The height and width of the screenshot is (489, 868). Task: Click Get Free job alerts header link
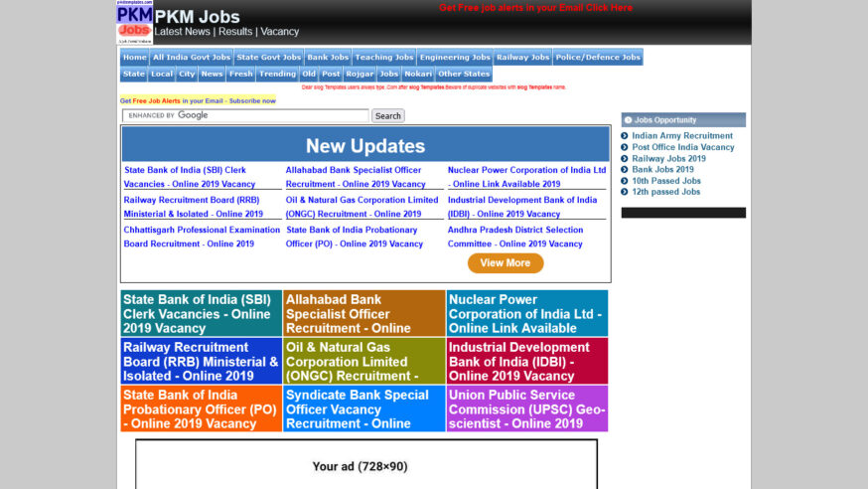click(535, 8)
